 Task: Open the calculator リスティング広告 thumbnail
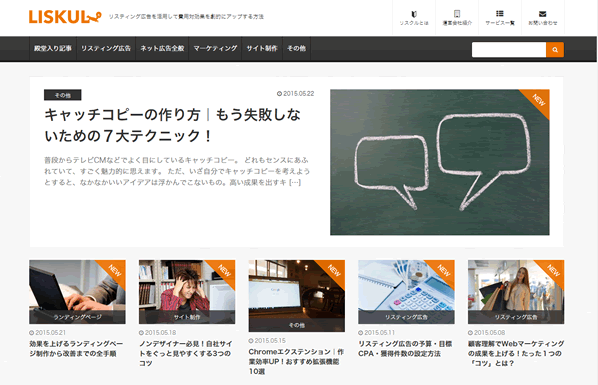click(x=406, y=292)
